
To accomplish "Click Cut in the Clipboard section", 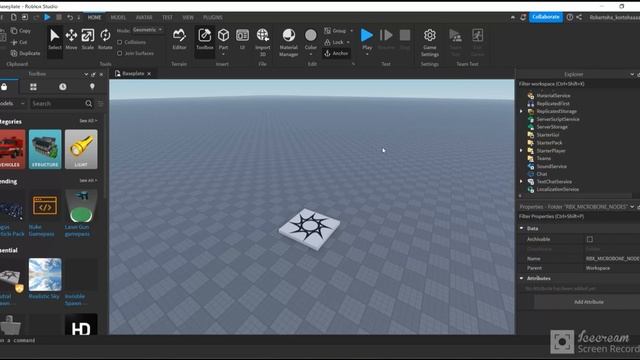I will click(x=19, y=42).
